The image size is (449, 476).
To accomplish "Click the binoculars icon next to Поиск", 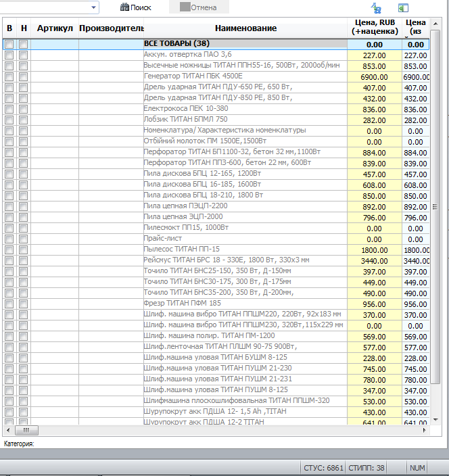I will pyautogui.click(x=124, y=7).
